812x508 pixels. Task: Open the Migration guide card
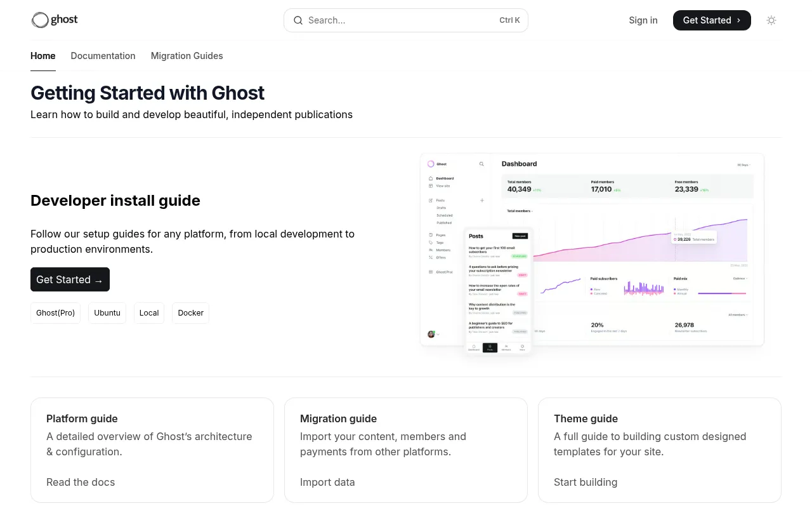click(406, 450)
